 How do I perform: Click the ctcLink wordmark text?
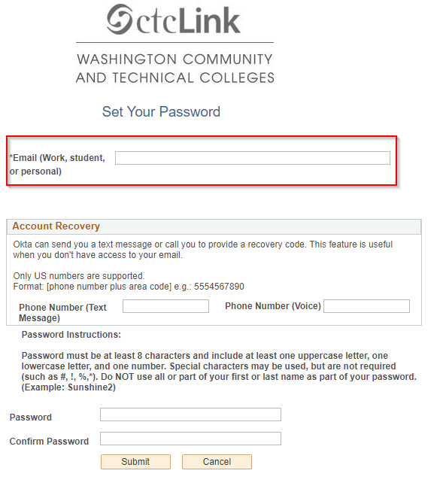(x=188, y=20)
